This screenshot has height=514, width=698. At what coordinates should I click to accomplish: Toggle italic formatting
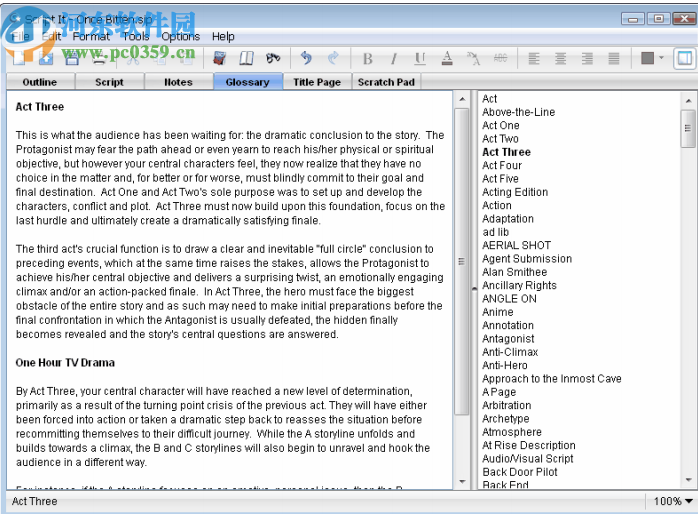(394, 58)
